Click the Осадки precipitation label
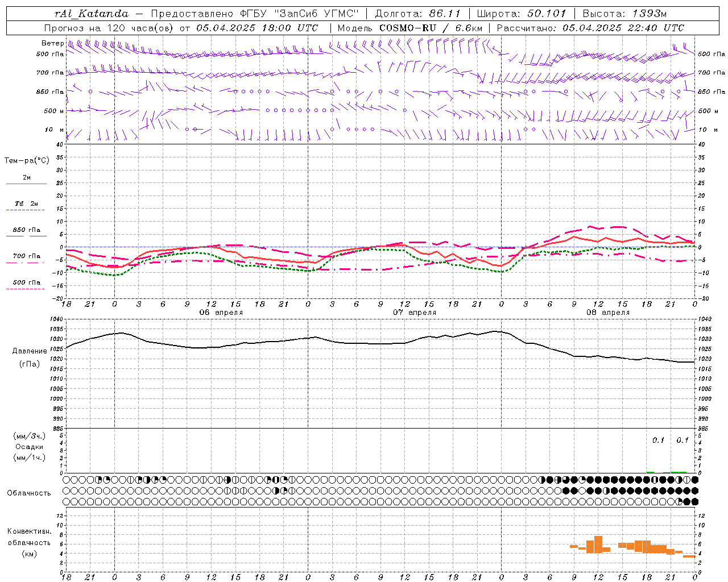Viewport: 728px width, 582px height. coord(30,447)
